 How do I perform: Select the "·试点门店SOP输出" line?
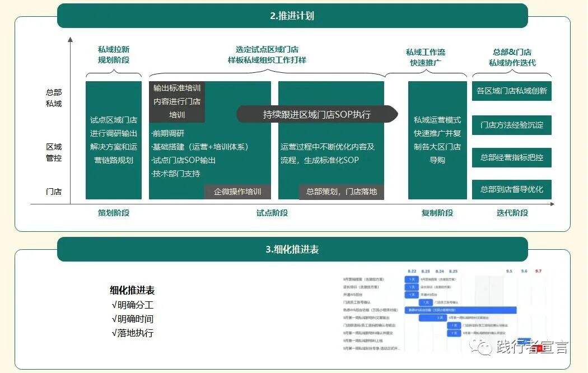click(183, 160)
